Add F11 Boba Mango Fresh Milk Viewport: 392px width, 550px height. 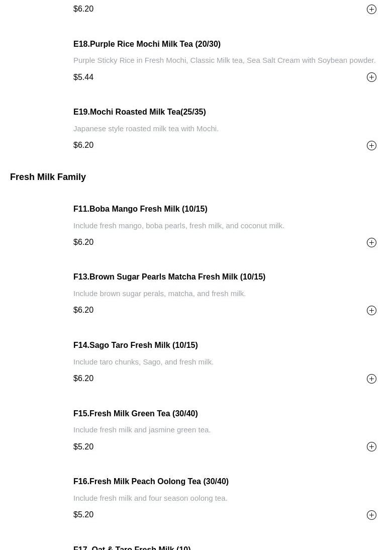click(x=371, y=242)
